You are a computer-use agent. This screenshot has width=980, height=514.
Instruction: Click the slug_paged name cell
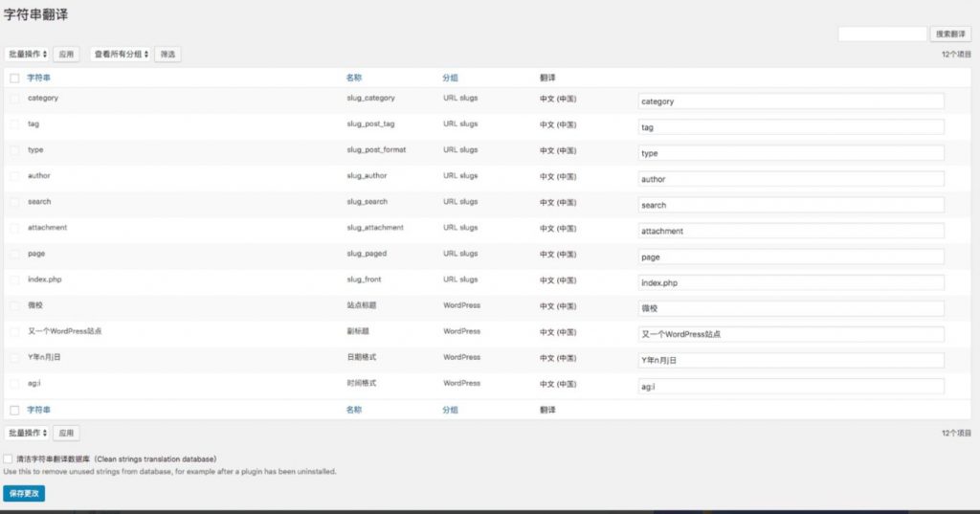(x=367, y=254)
